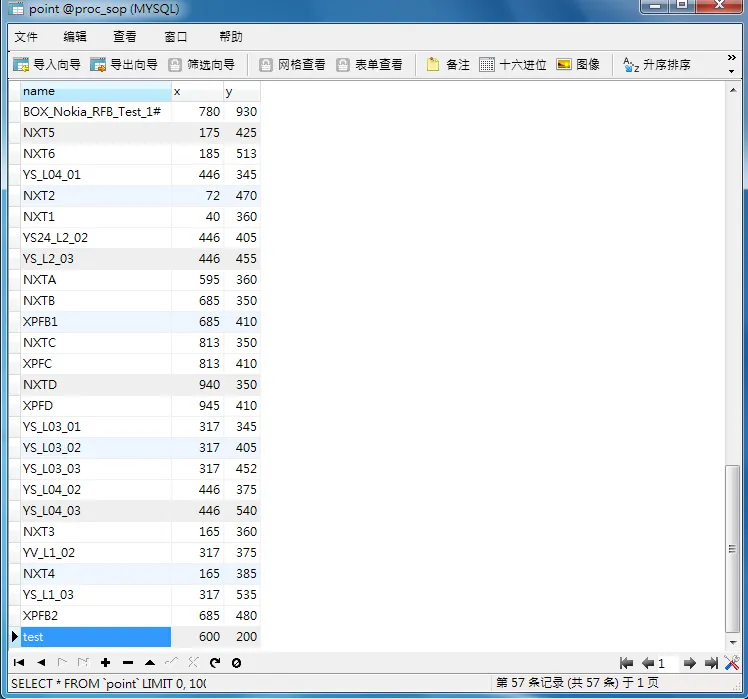Select the highlighted test name cell
The width and height of the screenshot is (748, 699).
pos(96,637)
